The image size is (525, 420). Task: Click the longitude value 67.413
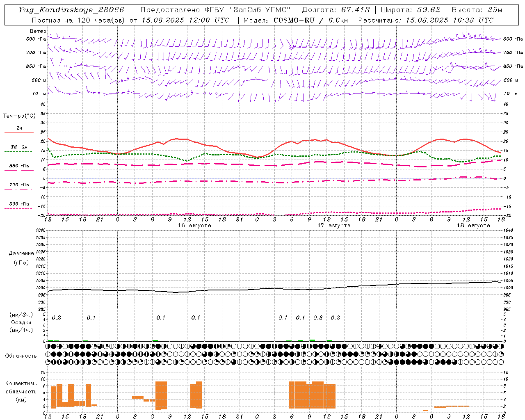click(355, 10)
